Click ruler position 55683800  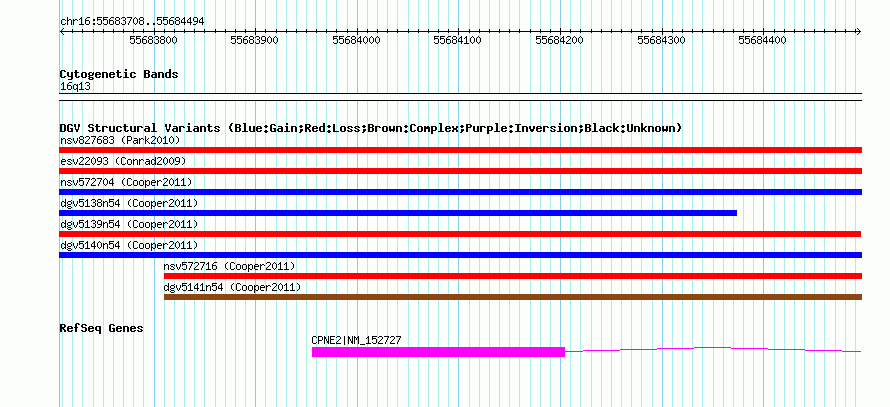point(153,40)
